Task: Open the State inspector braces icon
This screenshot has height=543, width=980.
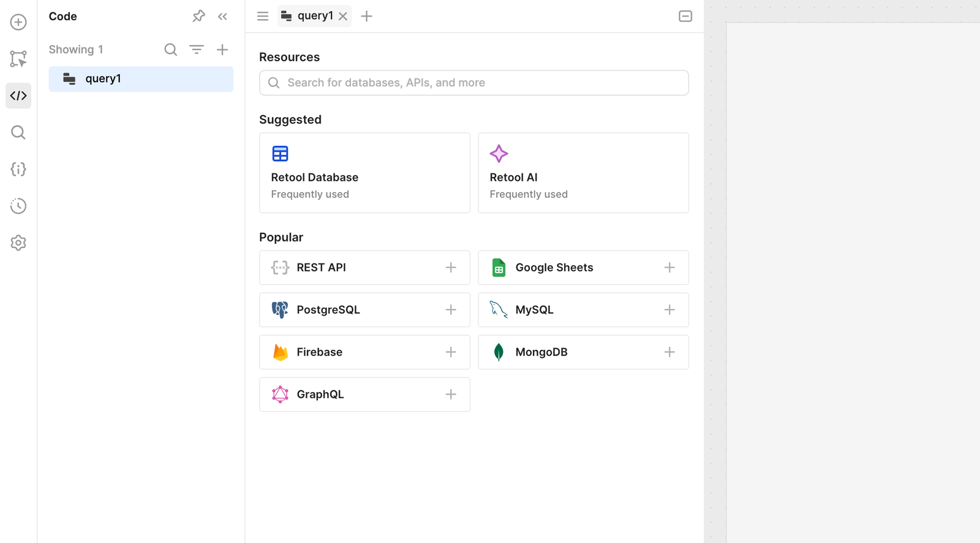Action: pyautogui.click(x=18, y=169)
